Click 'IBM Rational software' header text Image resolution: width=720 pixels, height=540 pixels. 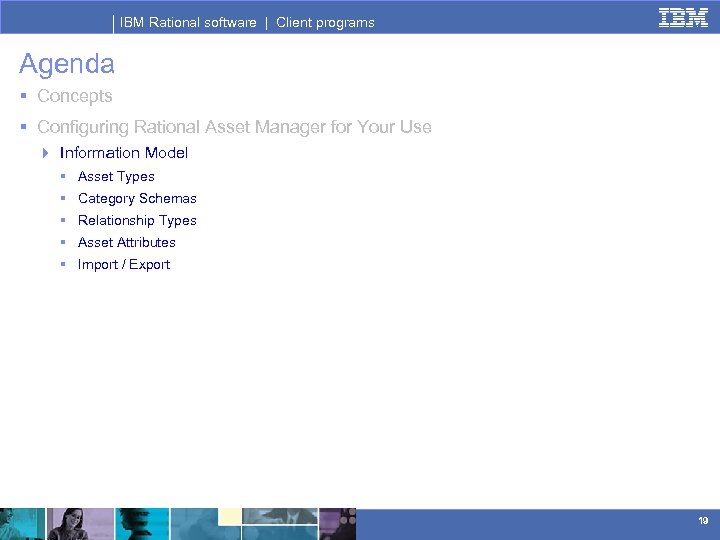(188, 22)
